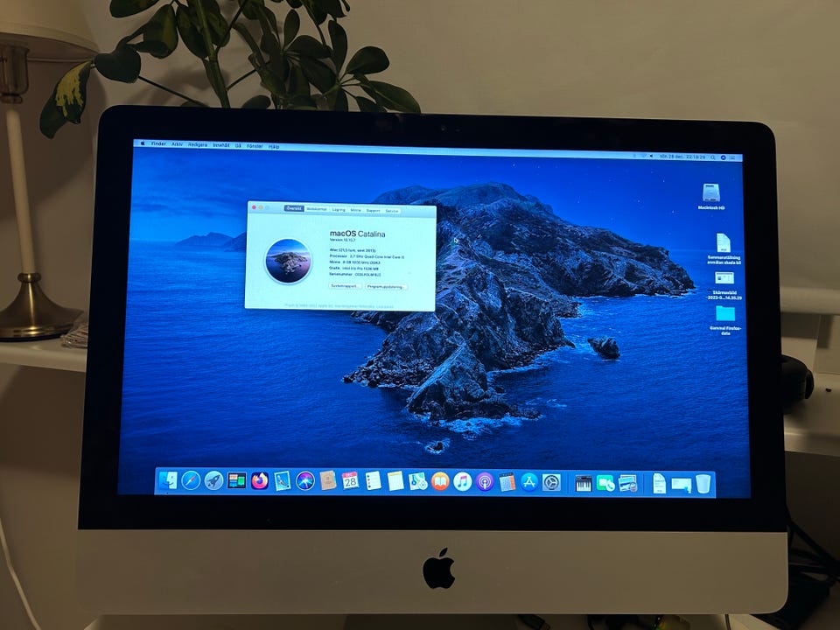
Task: Switch to the Bildskärmar tab
Action: pyautogui.click(x=317, y=209)
